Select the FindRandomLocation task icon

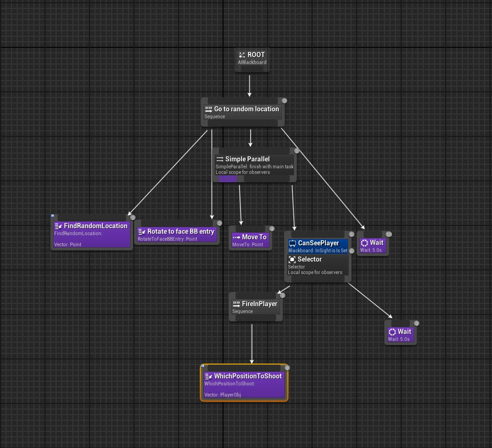click(x=58, y=226)
